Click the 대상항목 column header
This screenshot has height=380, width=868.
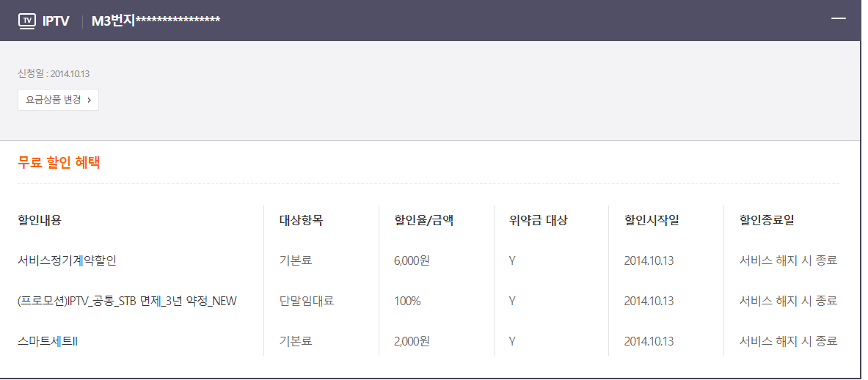tap(301, 219)
